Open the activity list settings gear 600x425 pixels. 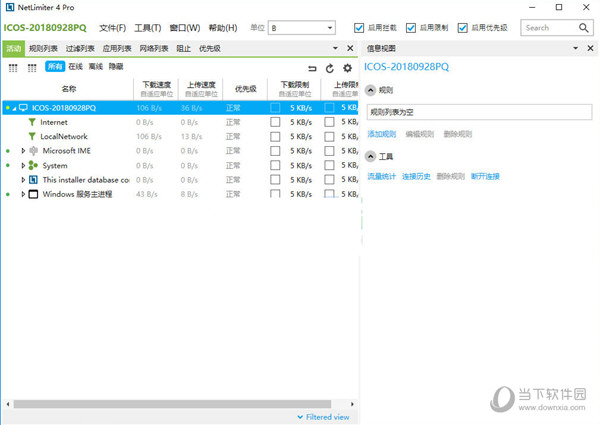347,68
